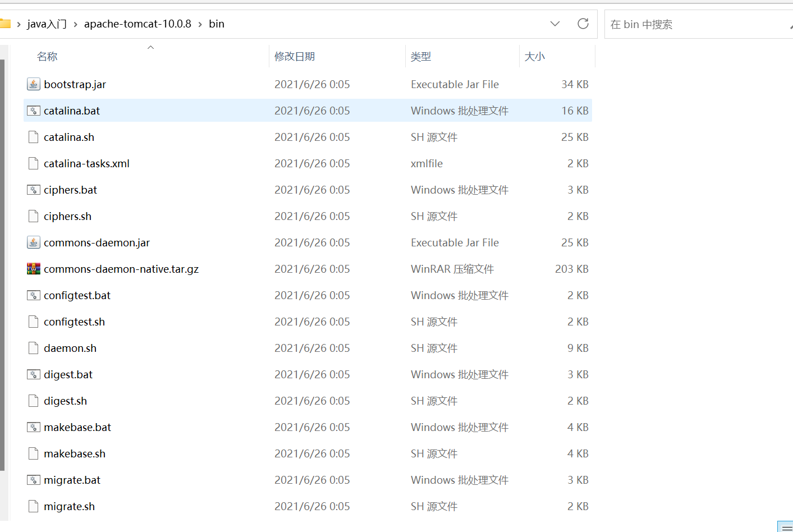Switch to details view button at bottom
This screenshot has width=793, height=532.
pos(785,527)
